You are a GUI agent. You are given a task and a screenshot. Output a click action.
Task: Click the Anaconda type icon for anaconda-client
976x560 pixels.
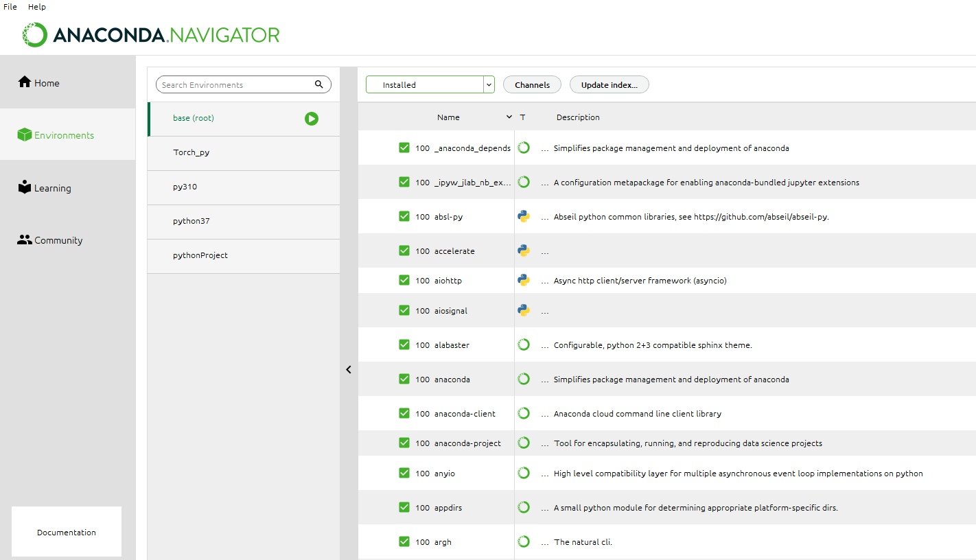tap(524, 413)
